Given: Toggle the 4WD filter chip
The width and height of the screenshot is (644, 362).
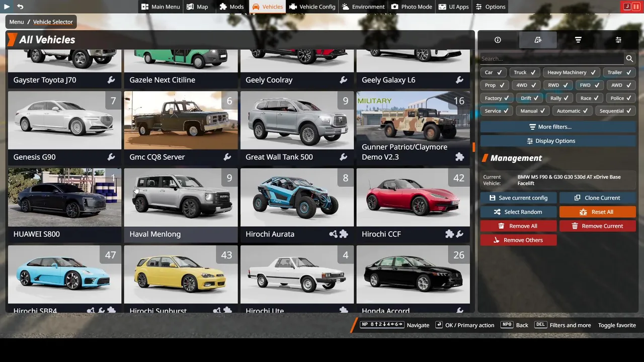Looking at the screenshot, I should (x=526, y=85).
